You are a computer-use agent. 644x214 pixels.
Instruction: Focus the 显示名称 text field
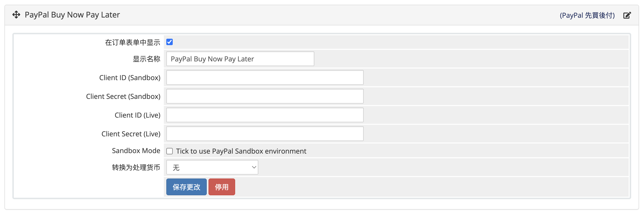[x=240, y=59]
